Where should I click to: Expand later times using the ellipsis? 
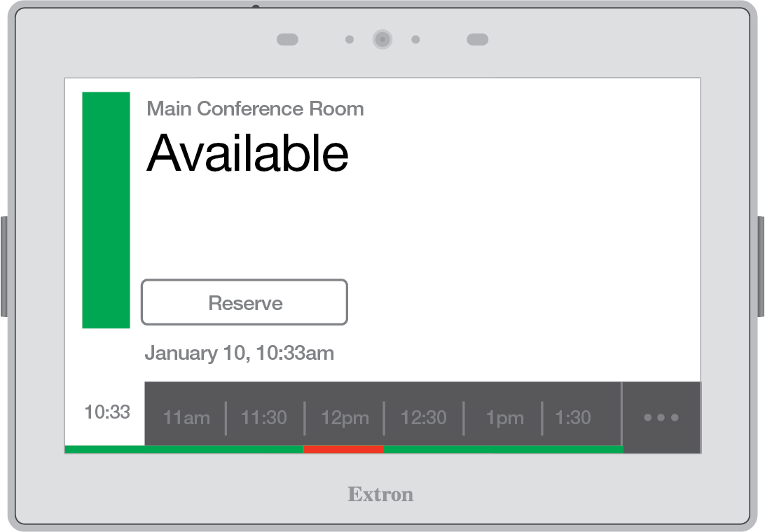tap(661, 417)
